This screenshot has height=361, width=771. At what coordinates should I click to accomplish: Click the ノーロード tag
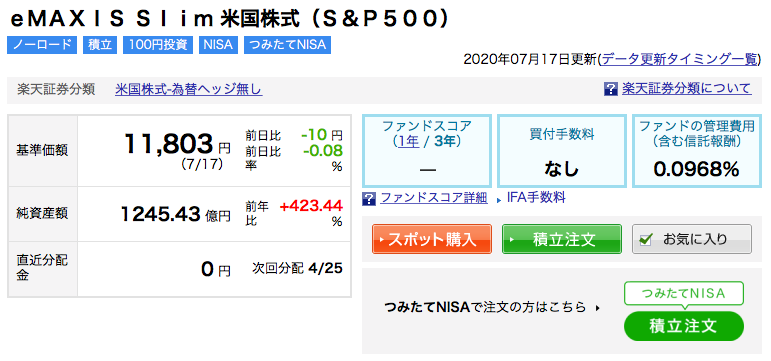pyautogui.click(x=42, y=45)
